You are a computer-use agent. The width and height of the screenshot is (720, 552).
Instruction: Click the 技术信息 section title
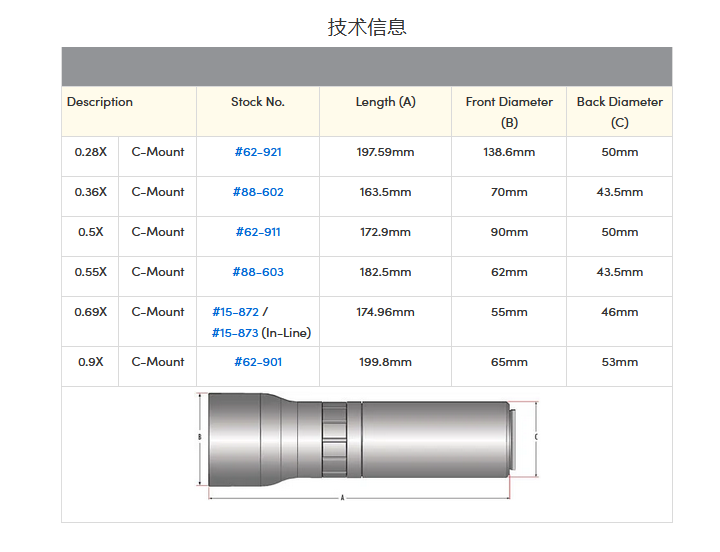pyautogui.click(x=367, y=27)
